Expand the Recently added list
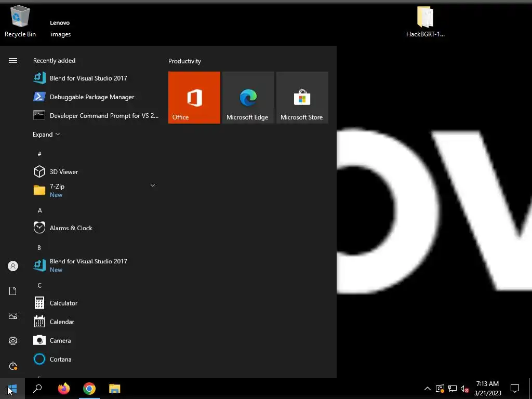Image resolution: width=532 pixels, height=399 pixels. pos(46,135)
